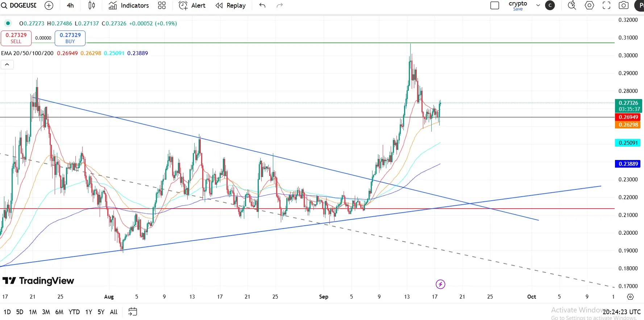Open the C user avatar

[550, 5]
